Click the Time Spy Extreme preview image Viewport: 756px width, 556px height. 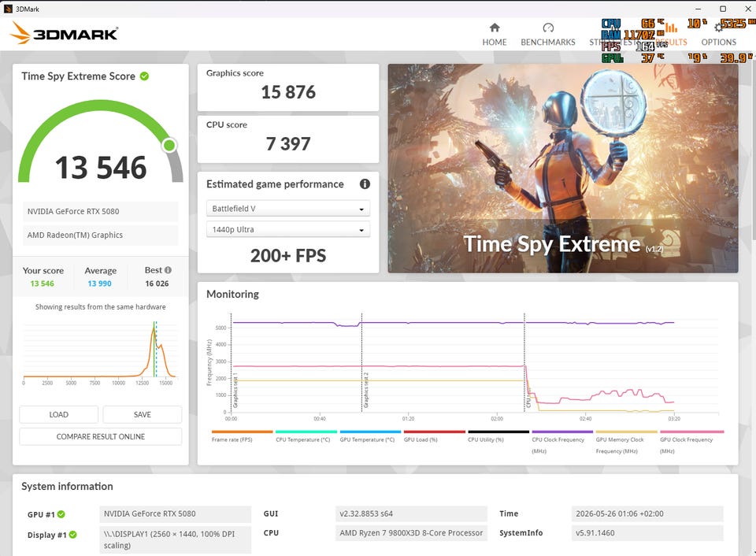562,169
